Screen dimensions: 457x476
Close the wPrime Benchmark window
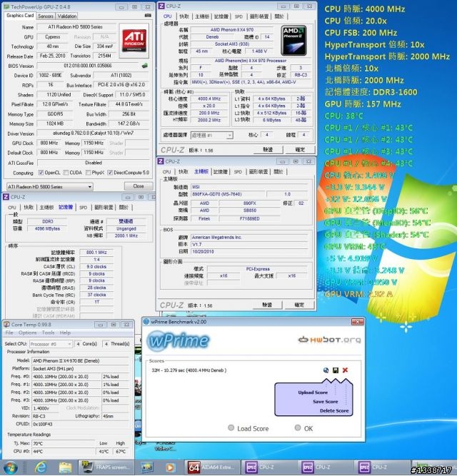pos(358,322)
